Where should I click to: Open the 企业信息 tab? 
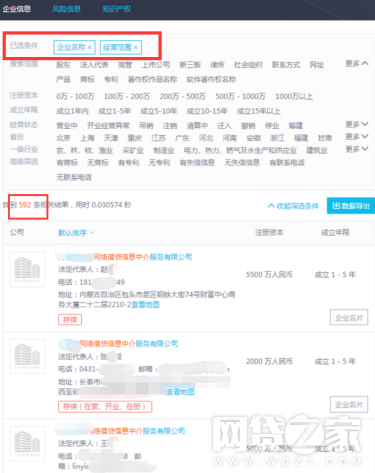16,9
